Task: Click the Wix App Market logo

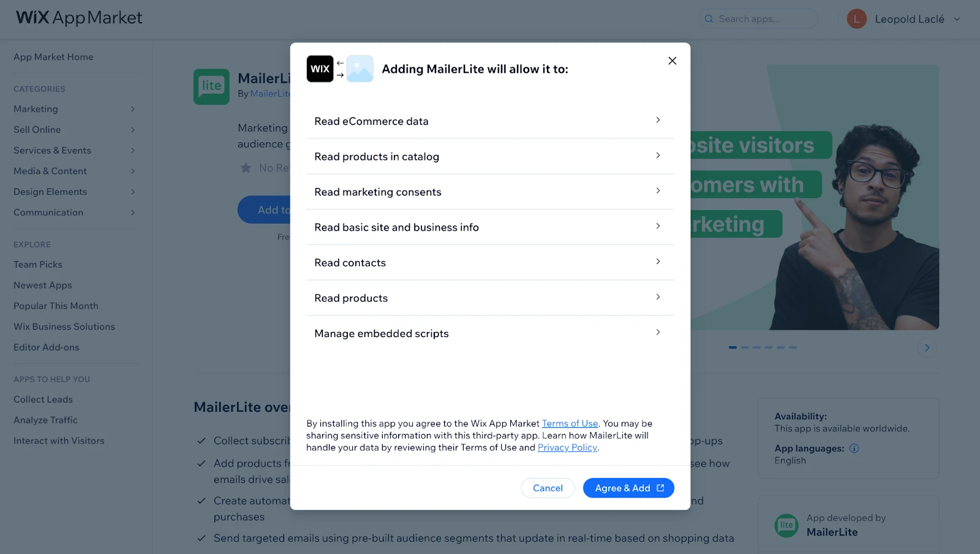Action: tap(79, 18)
